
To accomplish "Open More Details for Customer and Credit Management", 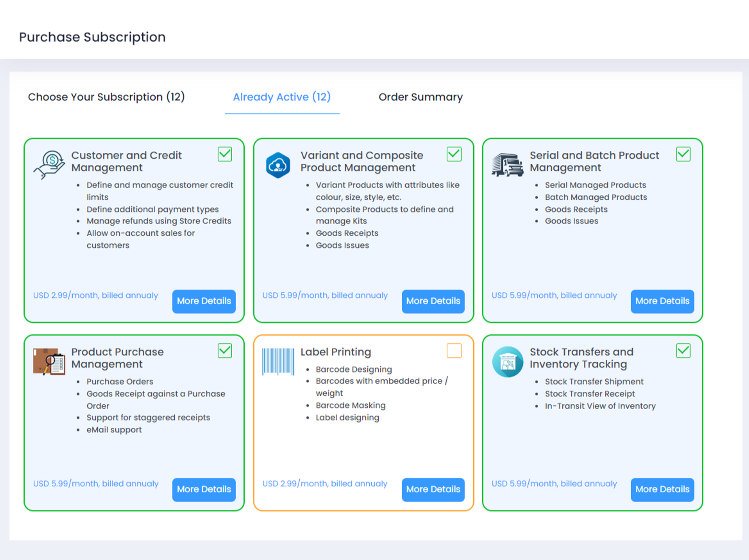I will coord(204,301).
